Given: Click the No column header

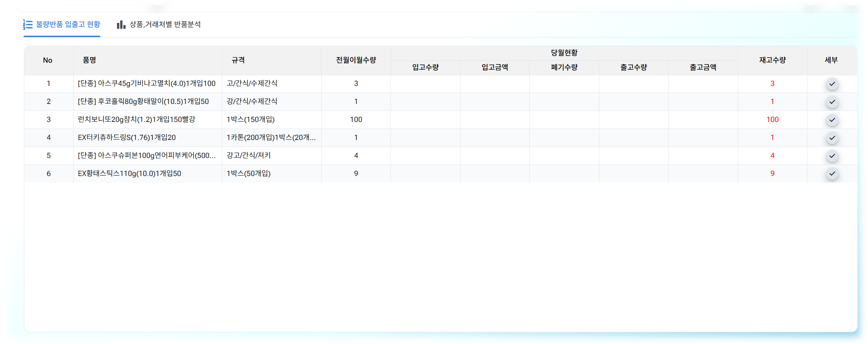Looking at the screenshot, I should [x=48, y=60].
